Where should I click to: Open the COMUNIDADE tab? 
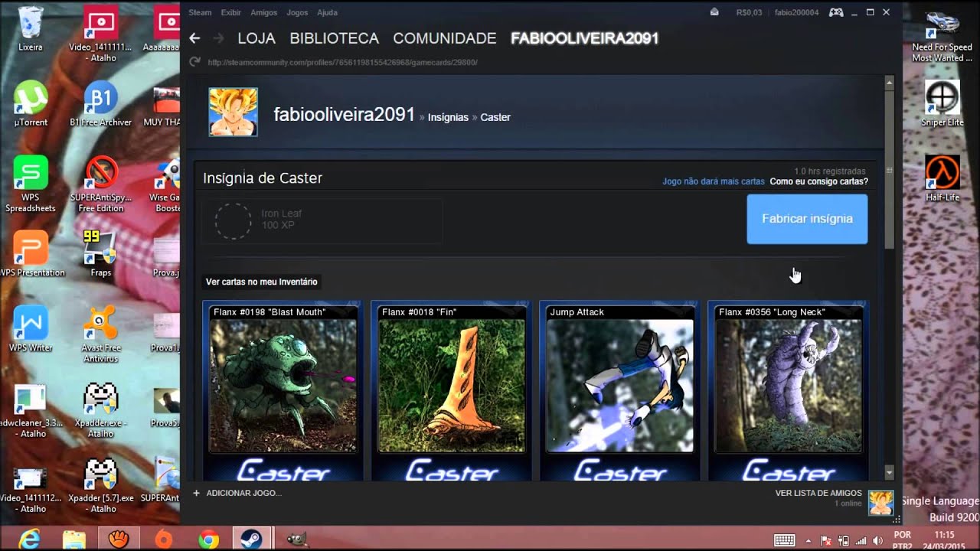coord(445,38)
